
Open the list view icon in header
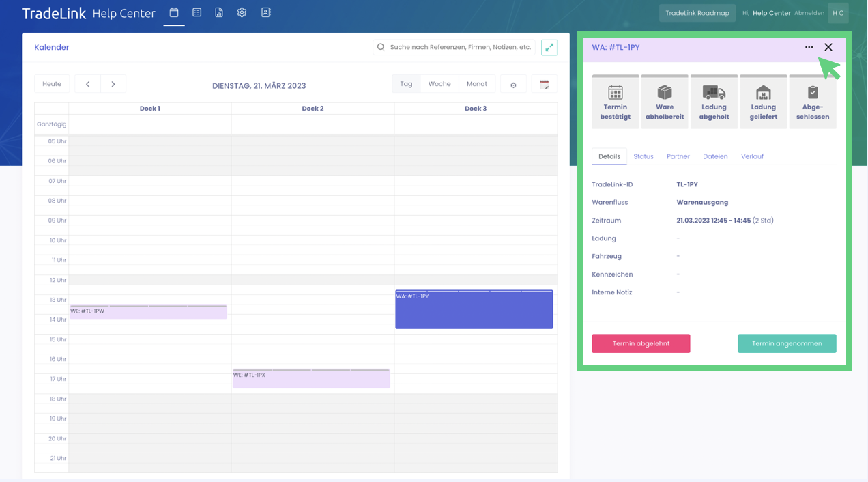coord(197,13)
